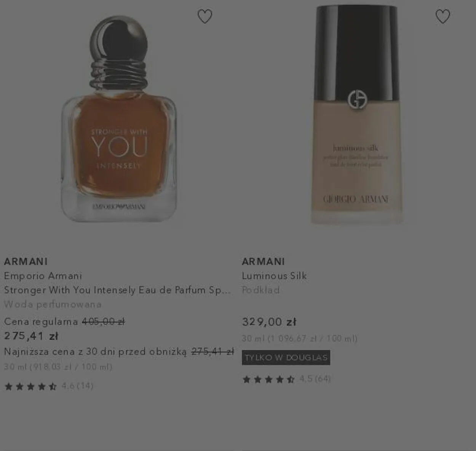The width and height of the screenshot is (476, 451).
Task: Click the crossed-out regular price 405,00 zł
Action: point(104,322)
